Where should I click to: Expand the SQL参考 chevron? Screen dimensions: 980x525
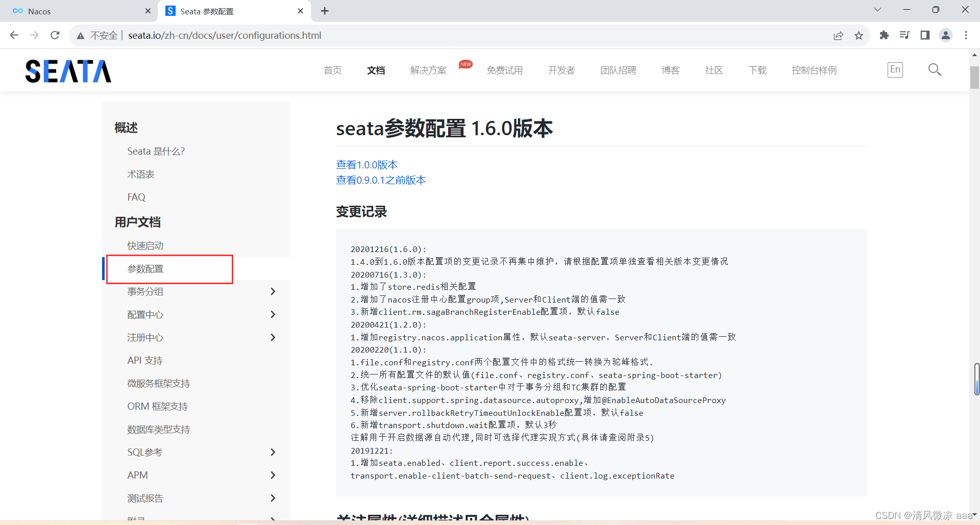[x=273, y=452]
